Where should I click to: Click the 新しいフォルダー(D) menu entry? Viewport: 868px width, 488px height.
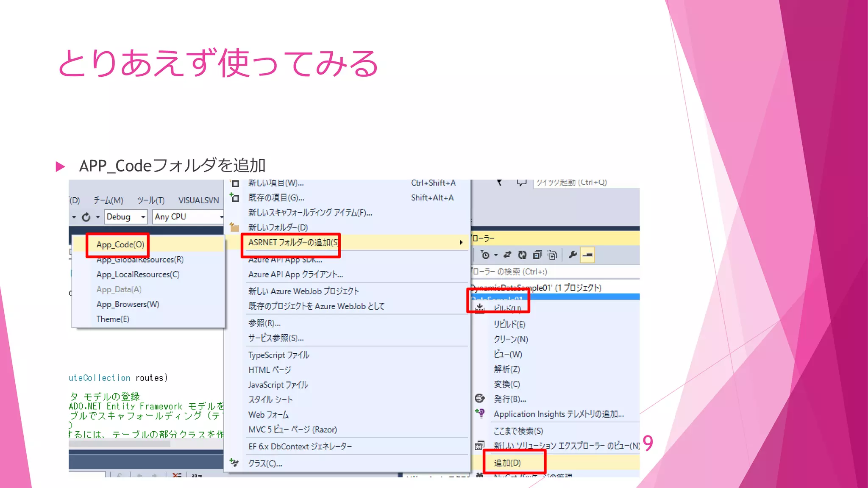pyautogui.click(x=278, y=227)
